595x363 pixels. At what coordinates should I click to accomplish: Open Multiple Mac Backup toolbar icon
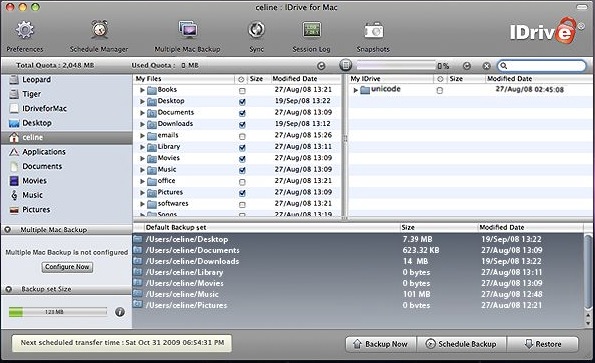click(x=188, y=29)
